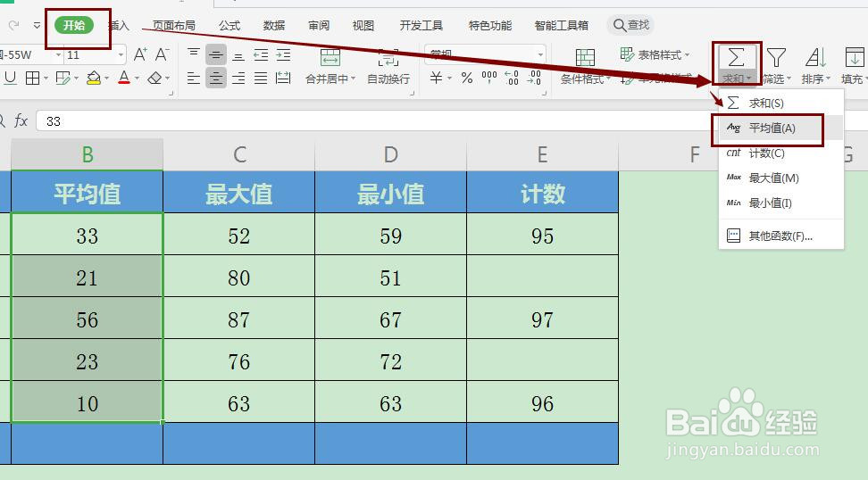
Task: Open the 排序 dropdown arrow
Action: pyautogui.click(x=828, y=79)
